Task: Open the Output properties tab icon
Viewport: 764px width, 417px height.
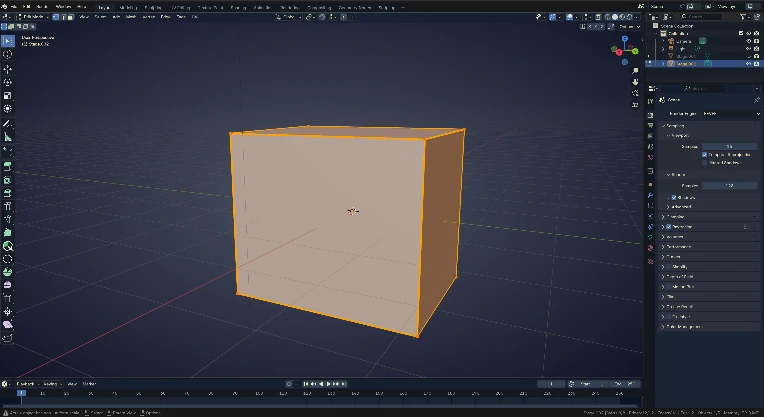Action: 650,126
